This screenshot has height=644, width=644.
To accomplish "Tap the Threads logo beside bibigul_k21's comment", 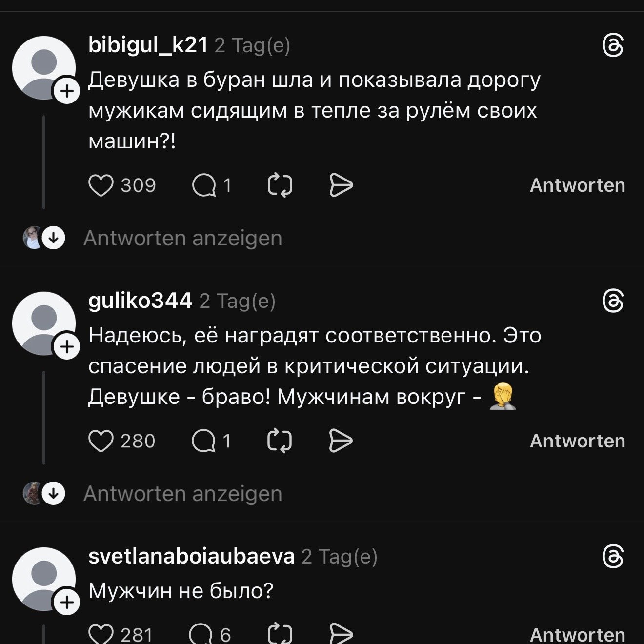I will 613,47.
